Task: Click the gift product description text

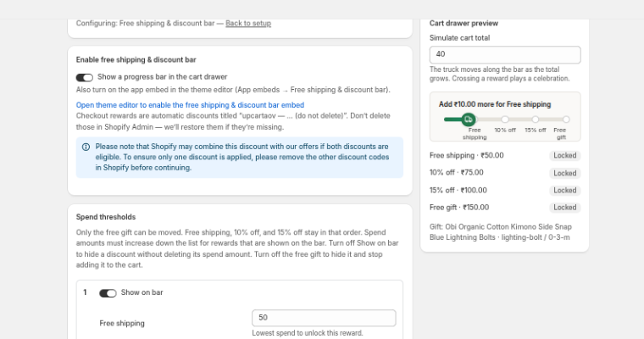Action: click(501, 232)
